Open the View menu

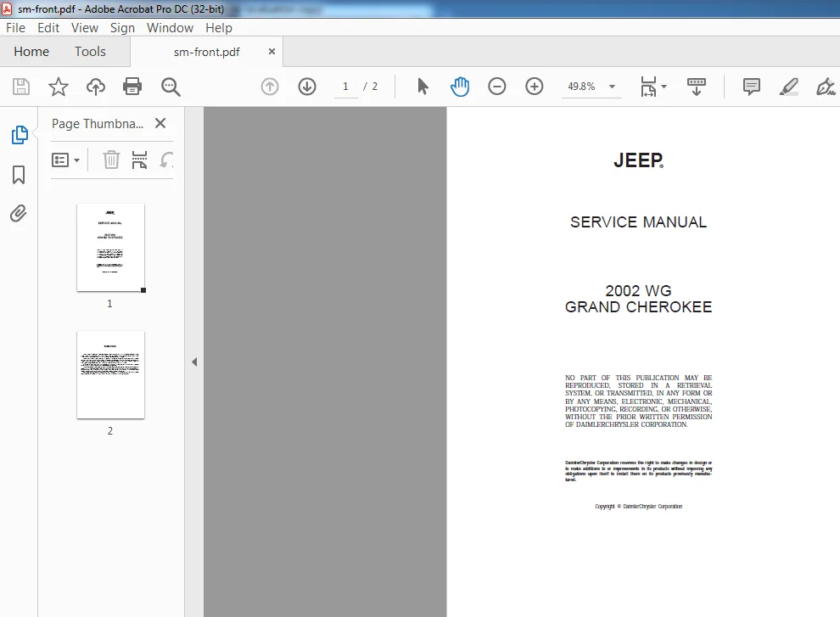click(85, 28)
